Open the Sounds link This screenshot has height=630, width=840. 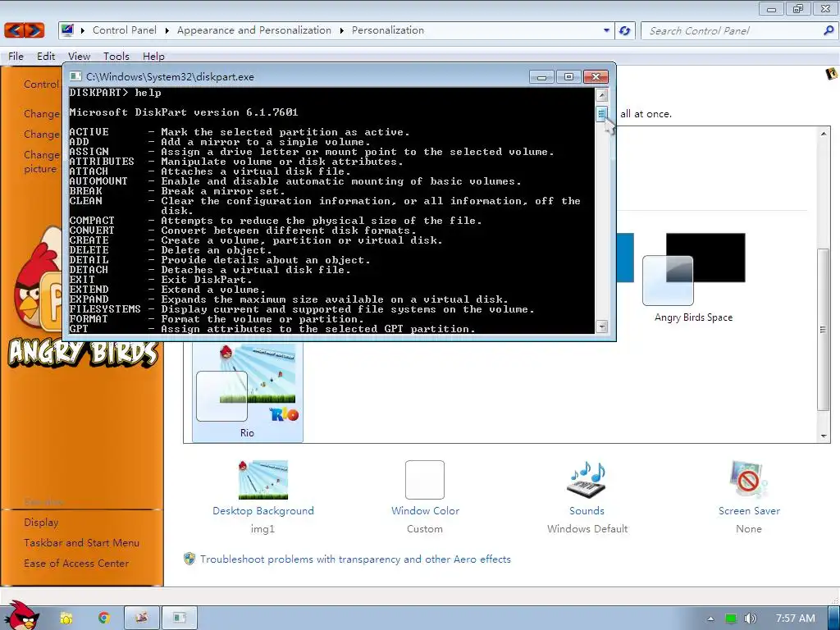point(587,510)
